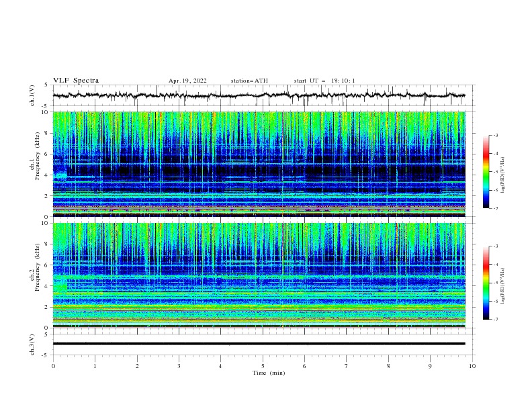Click the log(PSD) label beside ch.2 color bar
Image resolution: width=532 pixels, height=411 pixels.
503,285
